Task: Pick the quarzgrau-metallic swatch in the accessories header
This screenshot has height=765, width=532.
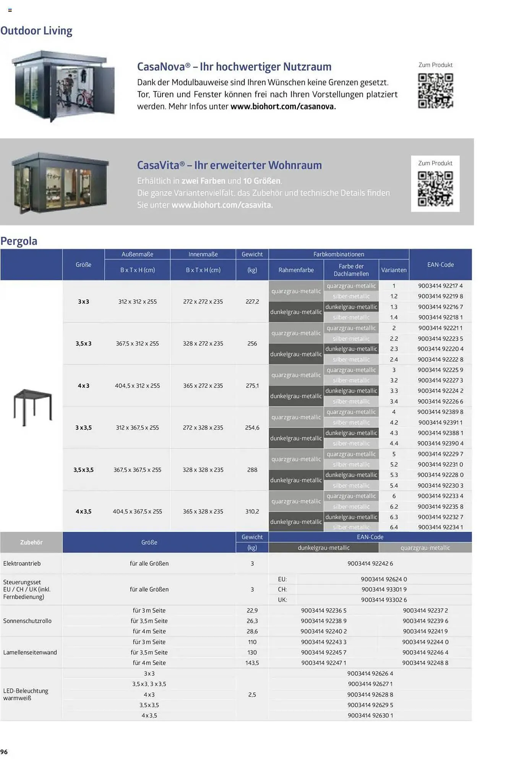Action: [425, 548]
